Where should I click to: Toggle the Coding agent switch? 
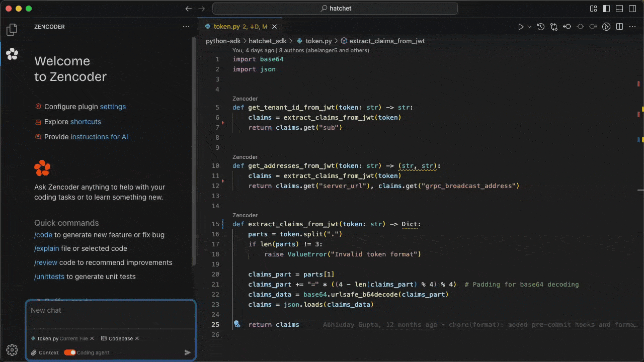pos(70,352)
